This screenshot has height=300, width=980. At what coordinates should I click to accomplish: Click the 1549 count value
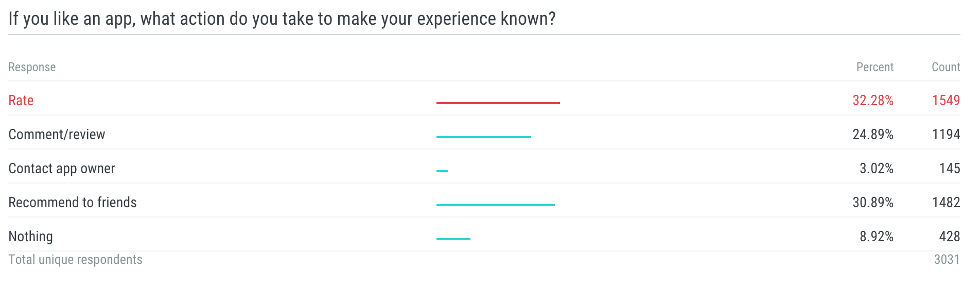pyautogui.click(x=946, y=101)
